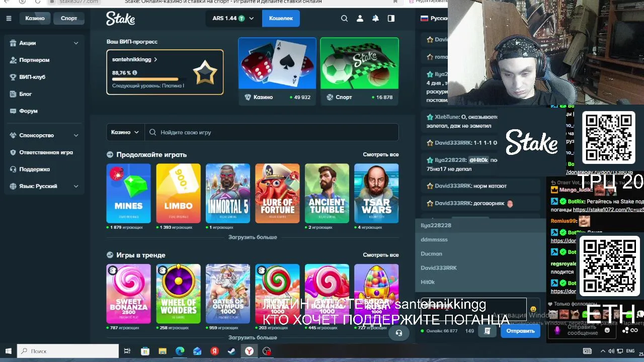
Task: Open the Ancient Tumble game thumbnail
Action: (x=327, y=193)
